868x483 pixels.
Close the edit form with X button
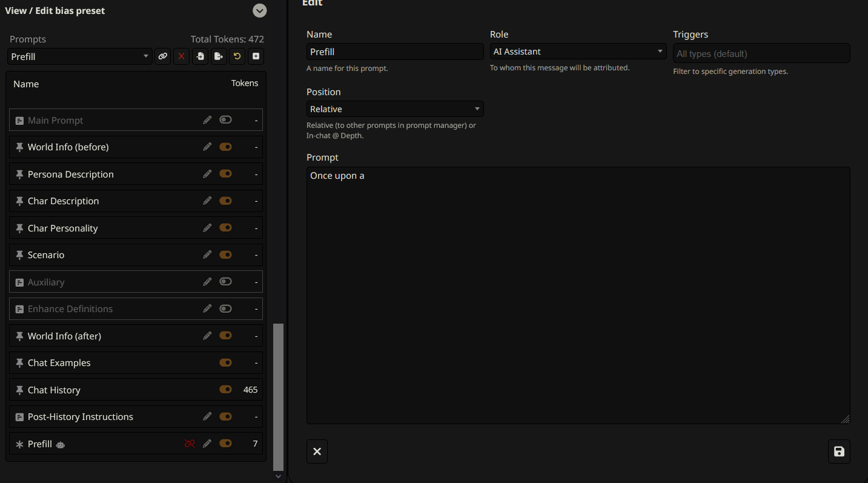click(x=317, y=451)
